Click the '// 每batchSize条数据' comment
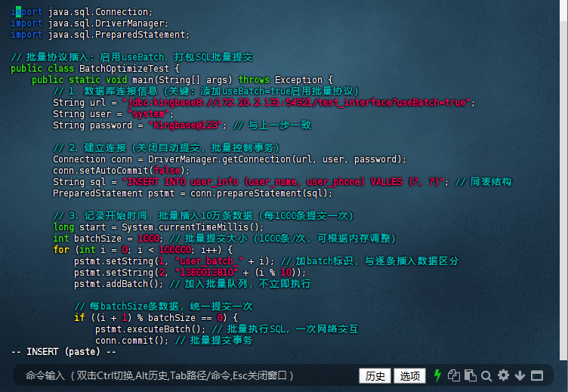 pyautogui.click(x=163, y=306)
